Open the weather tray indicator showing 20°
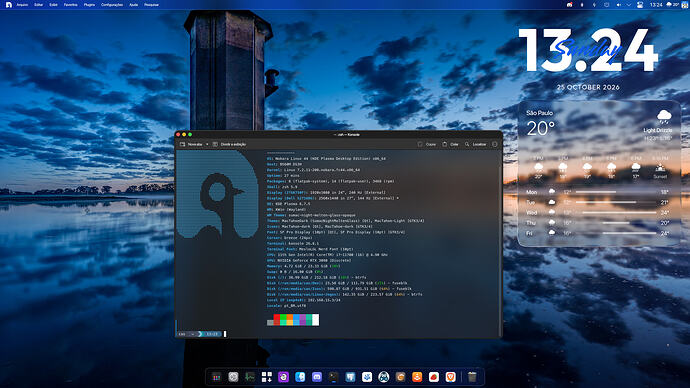The image size is (690, 388). (x=673, y=5)
